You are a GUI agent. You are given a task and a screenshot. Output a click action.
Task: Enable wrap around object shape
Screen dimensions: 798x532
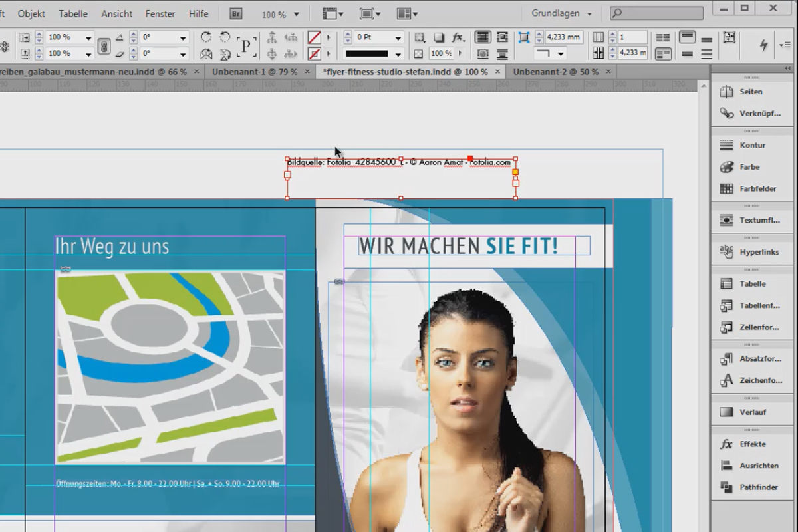(x=483, y=53)
